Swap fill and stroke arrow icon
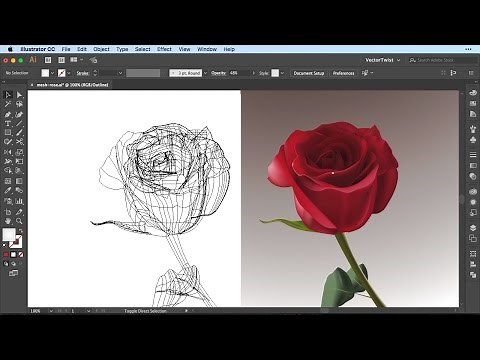 click(x=21, y=231)
